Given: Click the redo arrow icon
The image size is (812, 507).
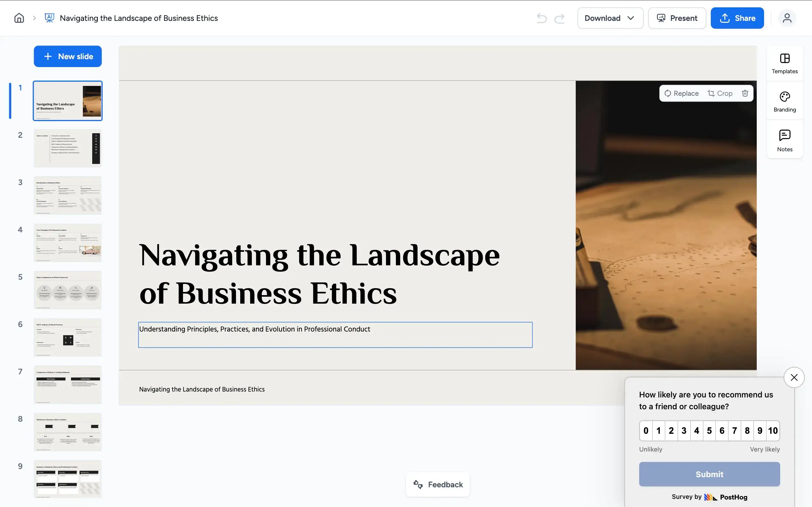Looking at the screenshot, I should [559, 18].
